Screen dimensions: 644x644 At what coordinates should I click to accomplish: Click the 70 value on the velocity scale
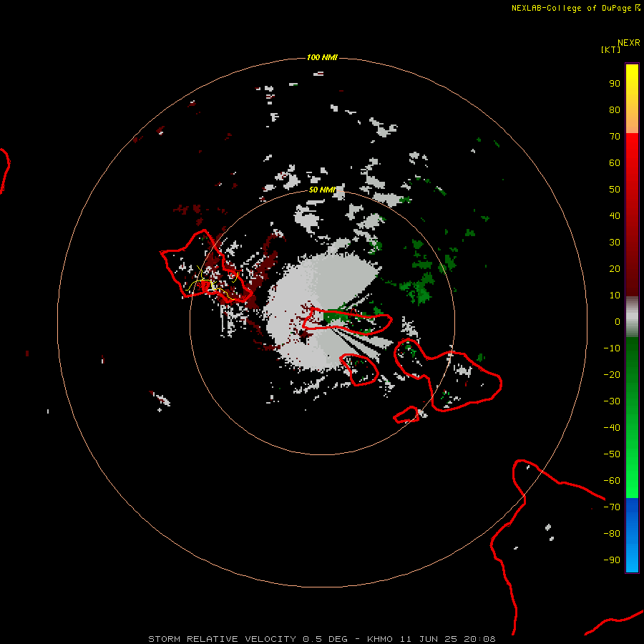[x=615, y=137]
